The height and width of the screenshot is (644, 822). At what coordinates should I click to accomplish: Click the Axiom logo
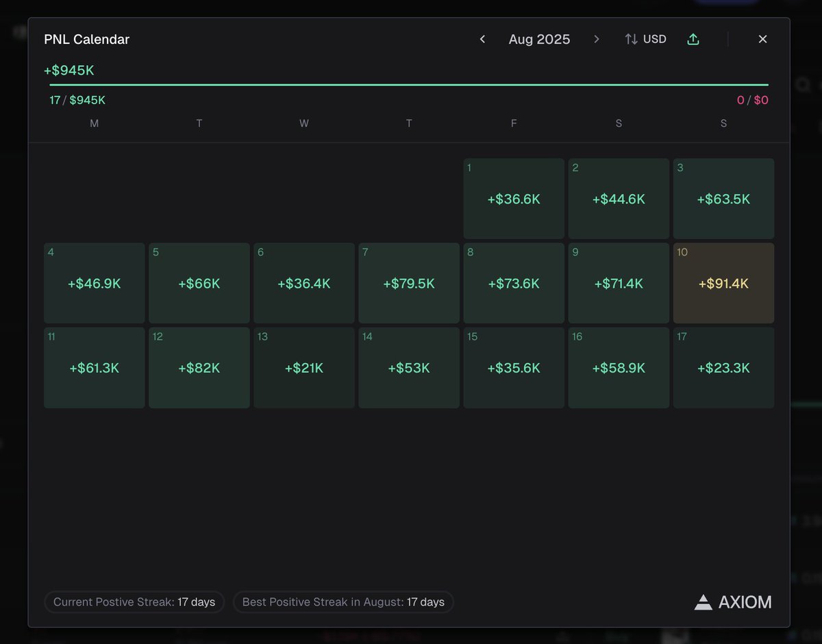coord(733,602)
